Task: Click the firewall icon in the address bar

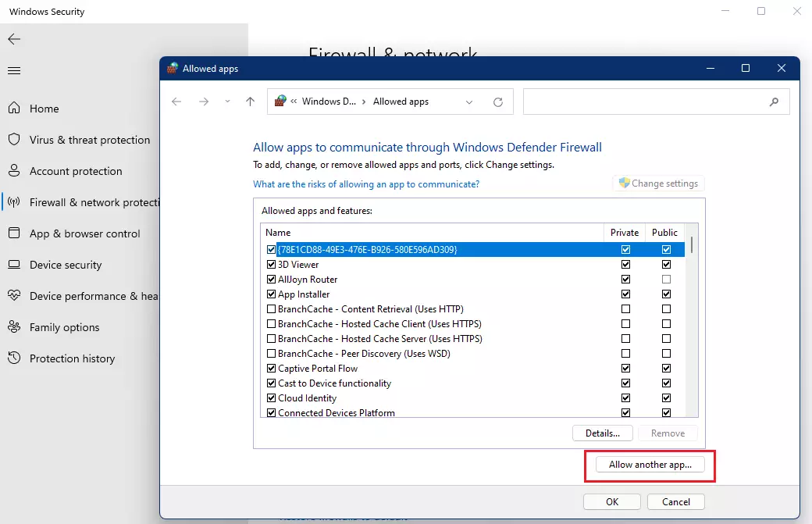Action: 280,101
